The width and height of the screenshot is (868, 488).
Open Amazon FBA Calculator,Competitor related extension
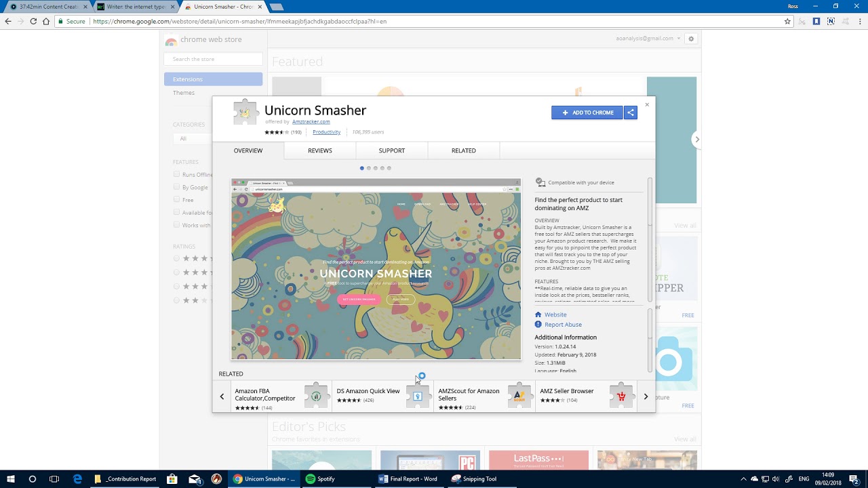281,396
